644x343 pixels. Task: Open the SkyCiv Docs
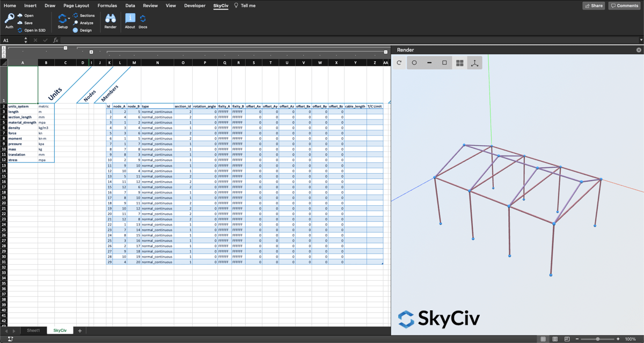(x=142, y=20)
